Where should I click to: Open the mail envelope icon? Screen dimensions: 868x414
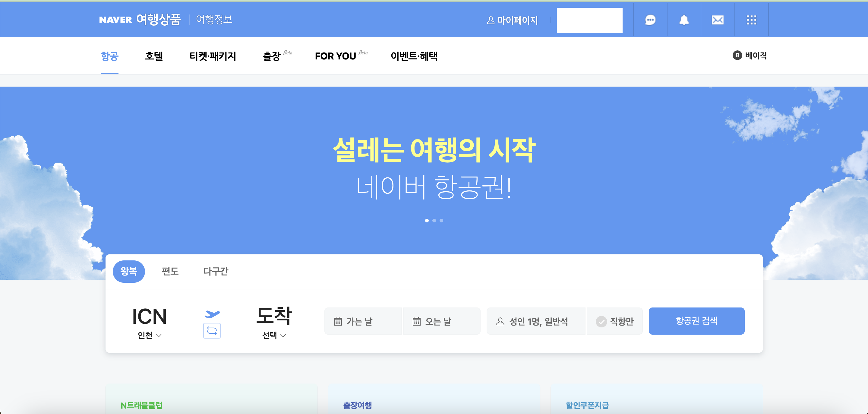(718, 20)
